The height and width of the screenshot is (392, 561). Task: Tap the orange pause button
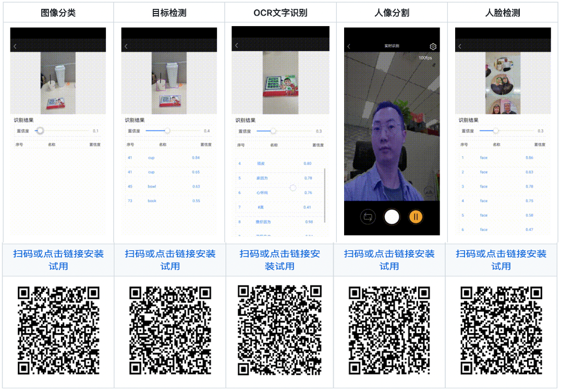(416, 217)
